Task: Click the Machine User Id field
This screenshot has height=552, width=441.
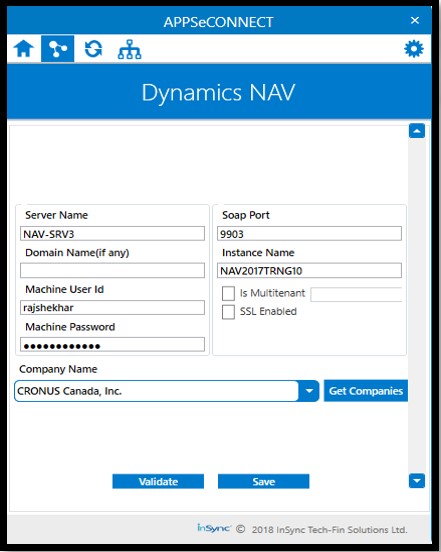Action: [112, 307]
